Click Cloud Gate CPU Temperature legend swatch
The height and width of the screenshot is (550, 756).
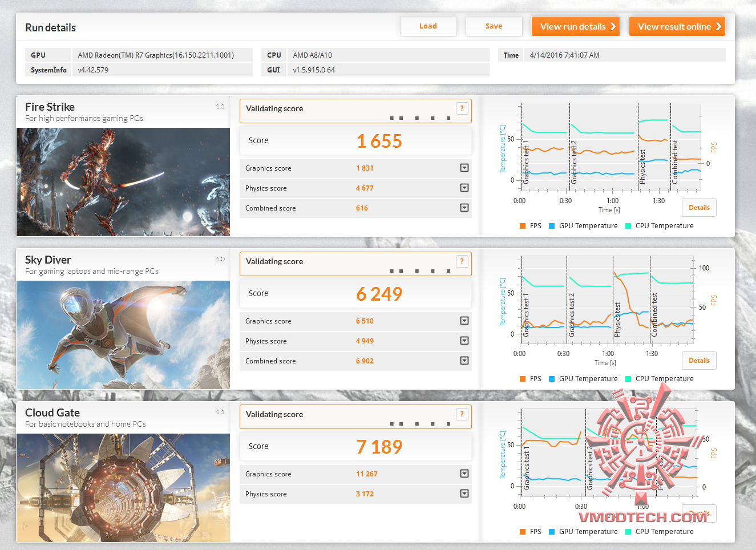628,532
